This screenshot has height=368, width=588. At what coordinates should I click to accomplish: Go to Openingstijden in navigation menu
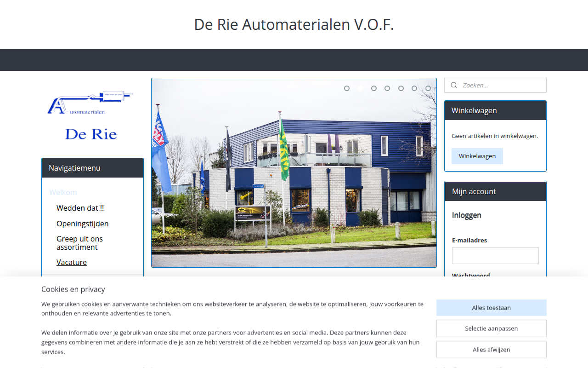tap(82, 224)
